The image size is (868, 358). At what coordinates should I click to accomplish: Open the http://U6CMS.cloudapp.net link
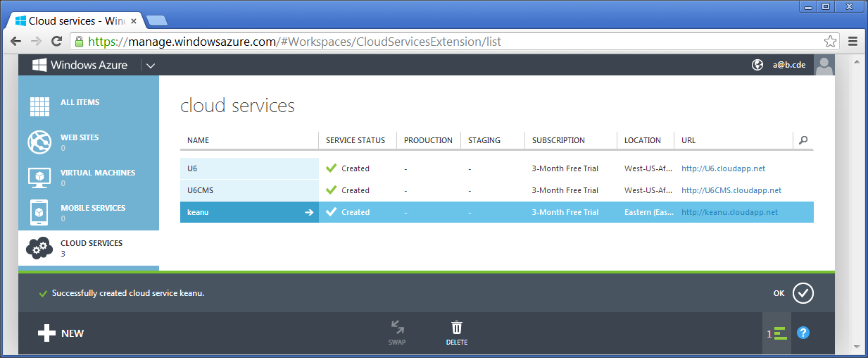coord(731,190)
